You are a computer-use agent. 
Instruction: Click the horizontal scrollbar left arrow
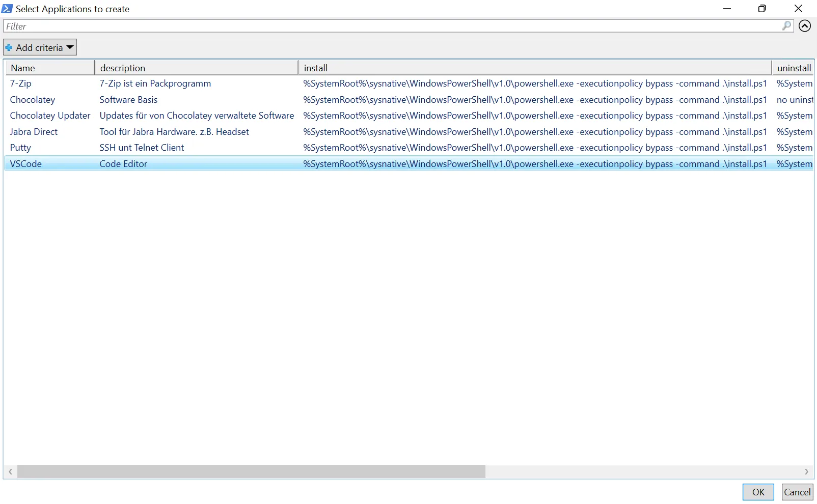pos(10,472)
